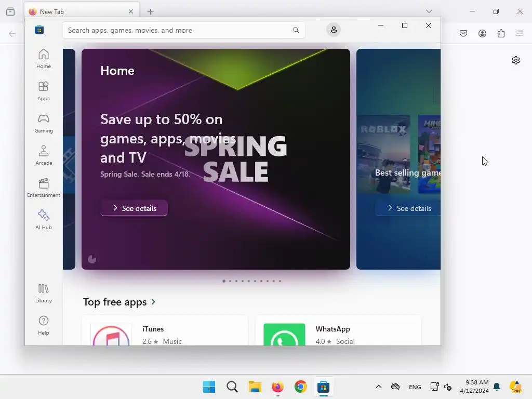The image size is (532, 399).
Task: Open Pocket save icon in Firefox
Action: click(463, 33)
